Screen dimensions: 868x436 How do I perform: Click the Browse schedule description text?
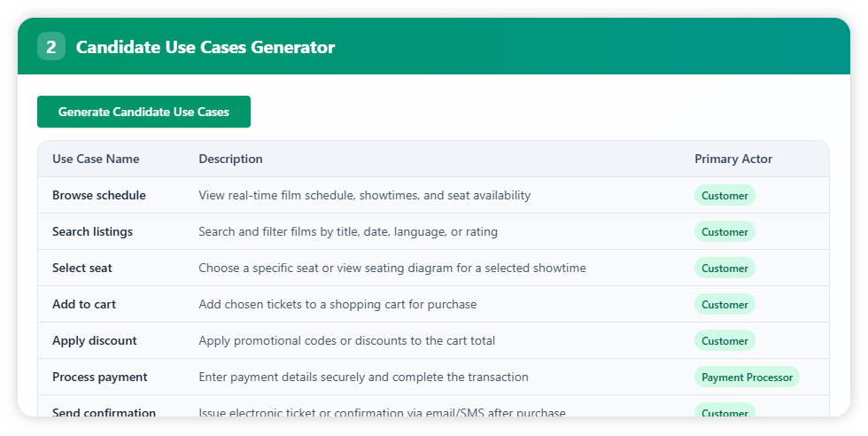[364, 196]
